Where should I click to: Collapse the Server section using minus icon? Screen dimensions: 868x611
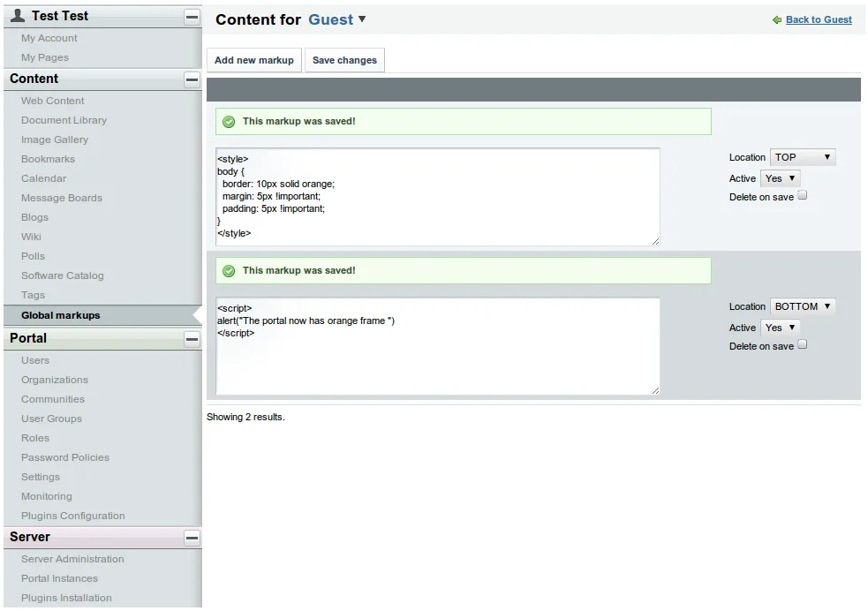(x=192, y=538)
